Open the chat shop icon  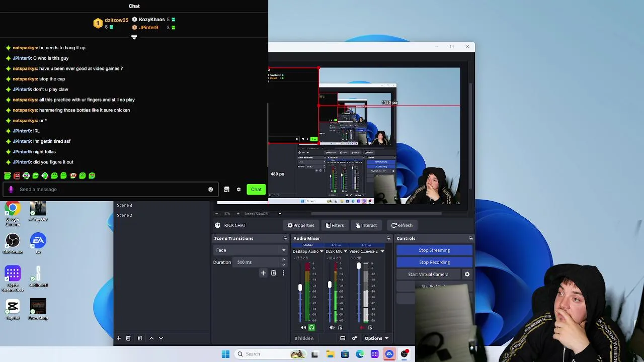click(227, 190)
